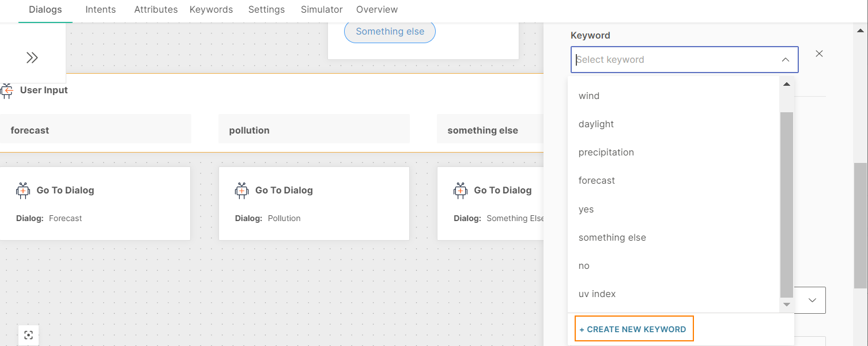
Task: Navigate to the Overview section
Action: click(x=376, y=9)
